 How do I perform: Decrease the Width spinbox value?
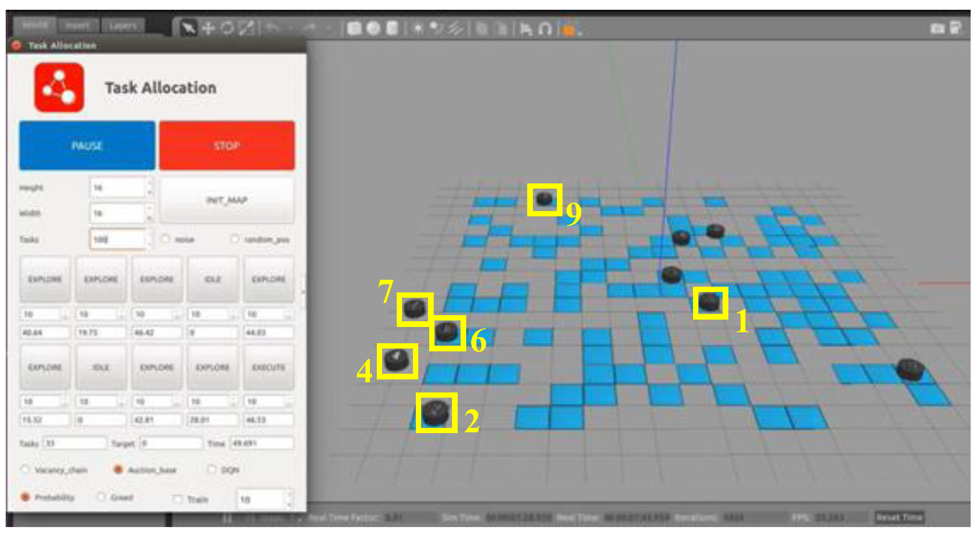pos(150,218)
